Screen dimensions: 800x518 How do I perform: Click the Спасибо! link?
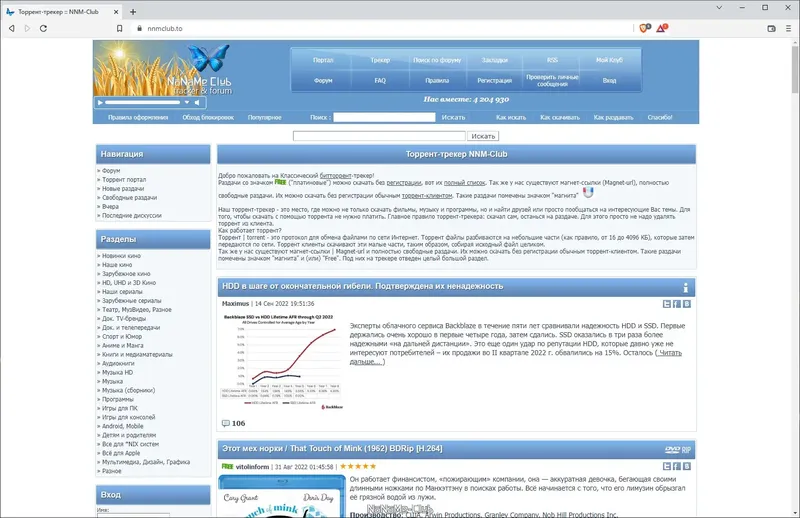(x=660, y=117)
